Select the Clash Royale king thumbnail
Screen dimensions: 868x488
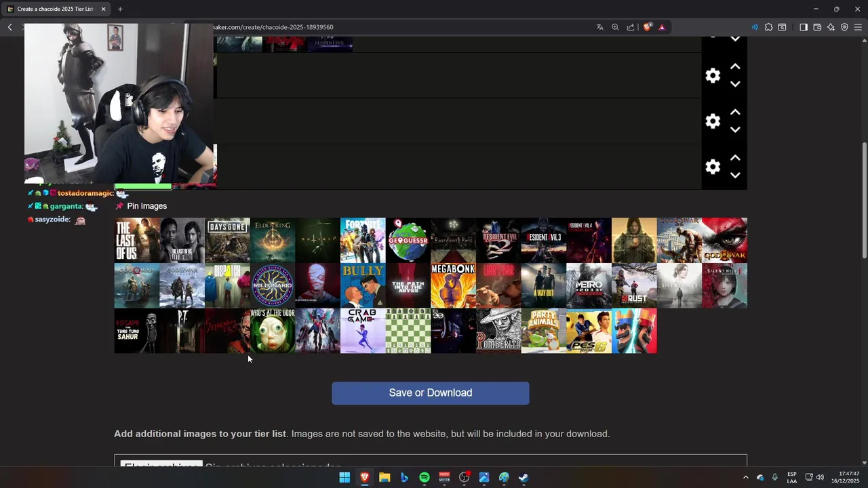tap(634, 331)
